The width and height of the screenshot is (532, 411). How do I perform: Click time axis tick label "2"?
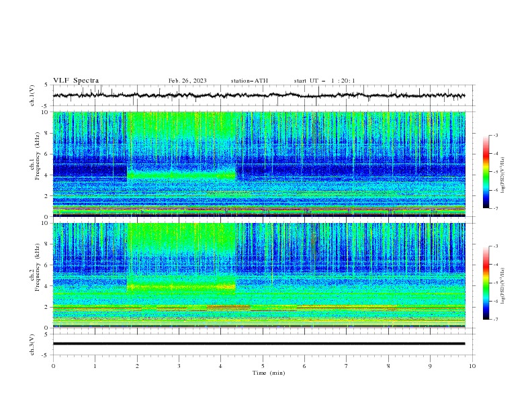click(x=137, y=366)
